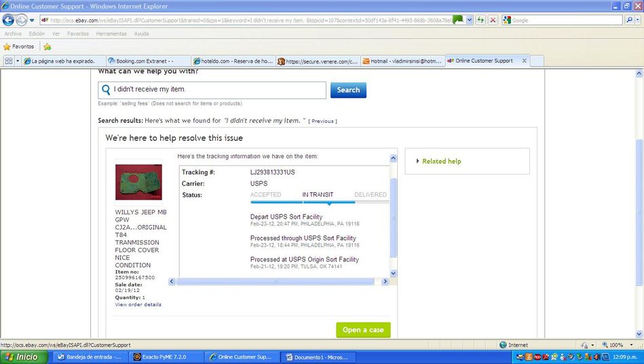This screenshot has height=364, width=644.
Task: Click the page scroll down arrow
Action: 639,334
